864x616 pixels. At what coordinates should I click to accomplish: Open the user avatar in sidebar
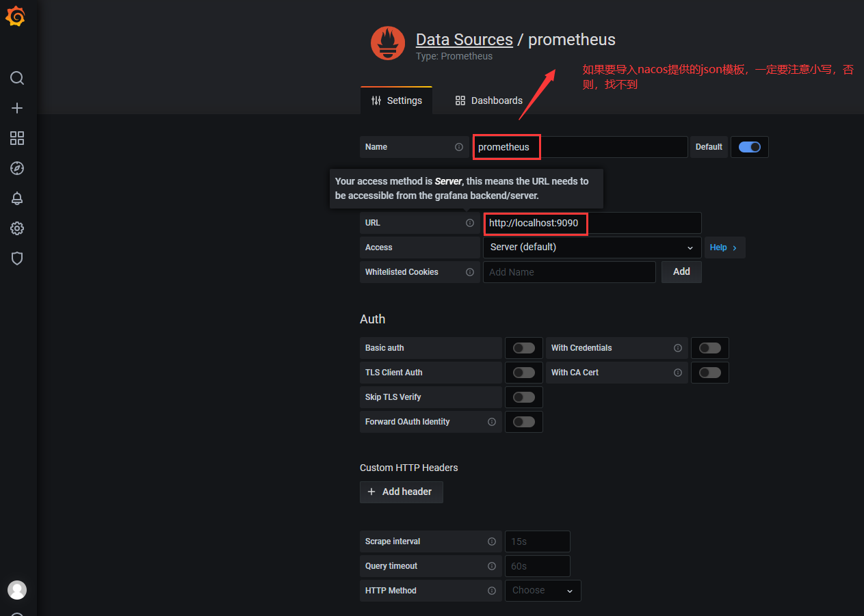pos(17,590)
